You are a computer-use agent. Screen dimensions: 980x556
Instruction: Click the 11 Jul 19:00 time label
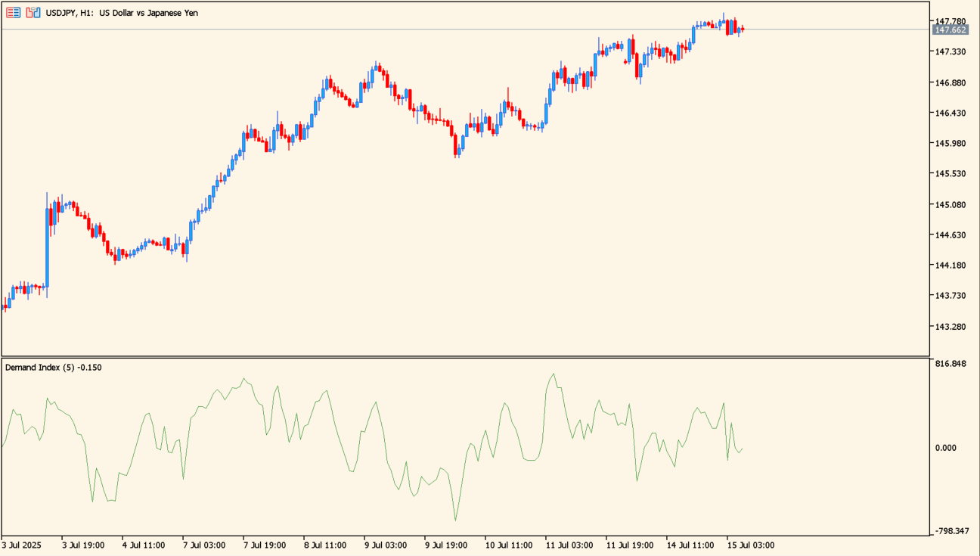tap(630, 545)
